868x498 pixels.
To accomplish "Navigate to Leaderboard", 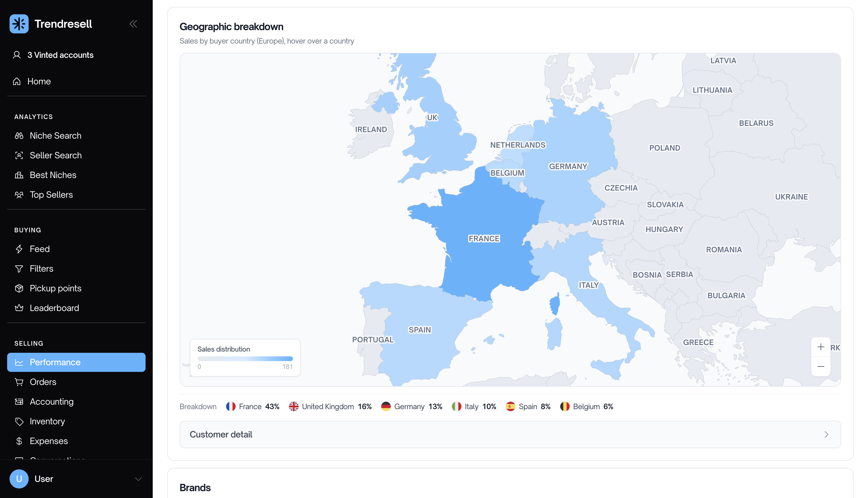I will tap(76, 308).
